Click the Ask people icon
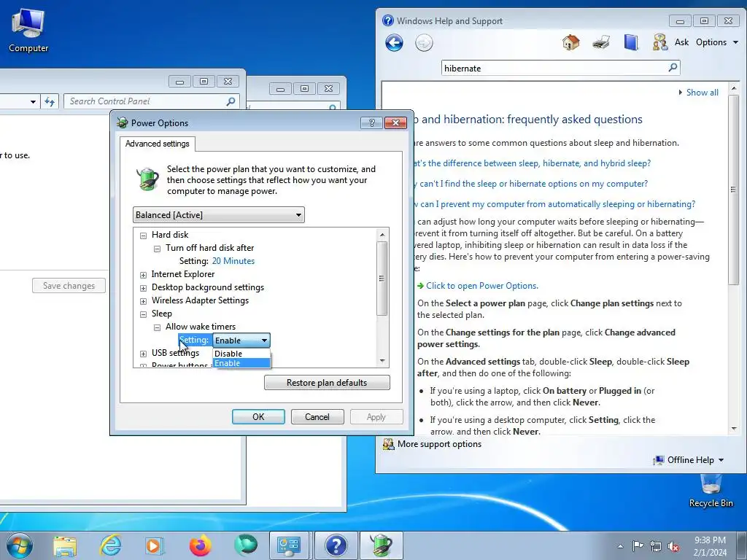747x560 pixels. (x=659, y=42)
